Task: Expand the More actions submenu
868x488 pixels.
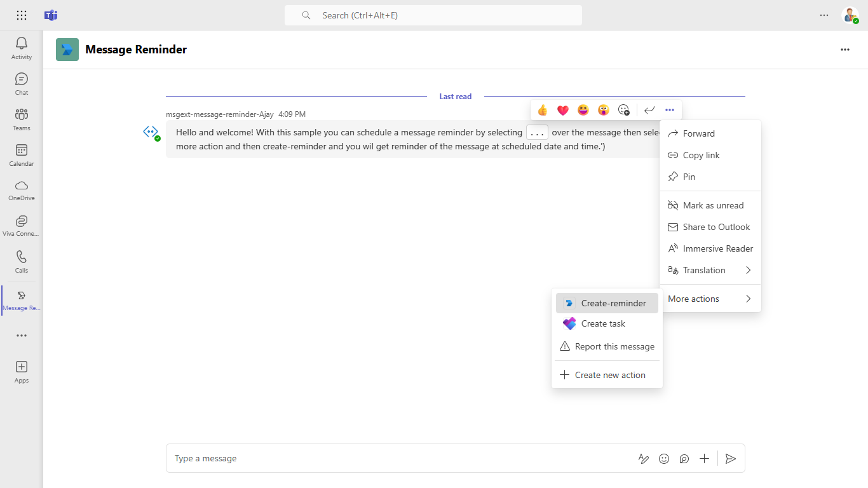Action: (x=710, y=299)
